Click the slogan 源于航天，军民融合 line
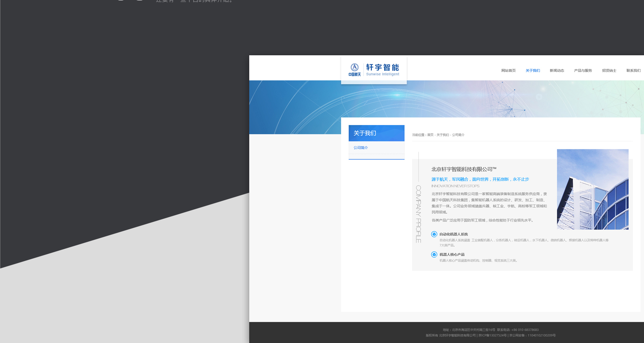 click(x=480, y=179)
